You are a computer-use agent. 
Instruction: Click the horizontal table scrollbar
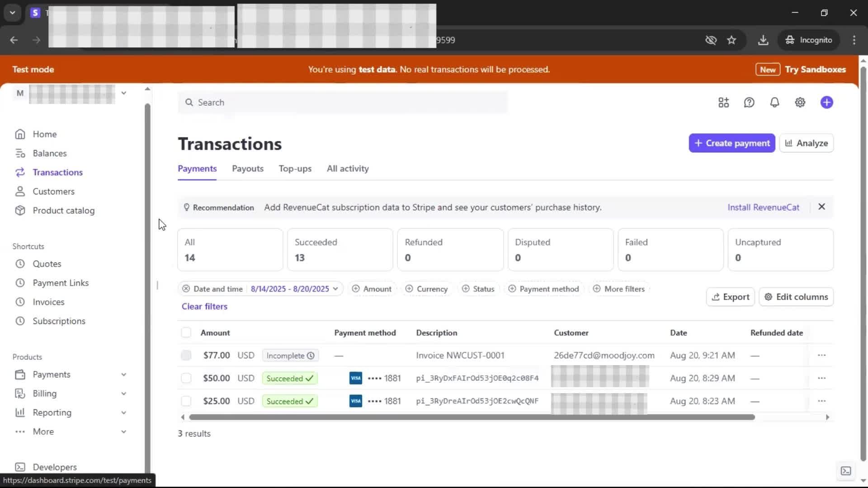click(x=472, y=417)
